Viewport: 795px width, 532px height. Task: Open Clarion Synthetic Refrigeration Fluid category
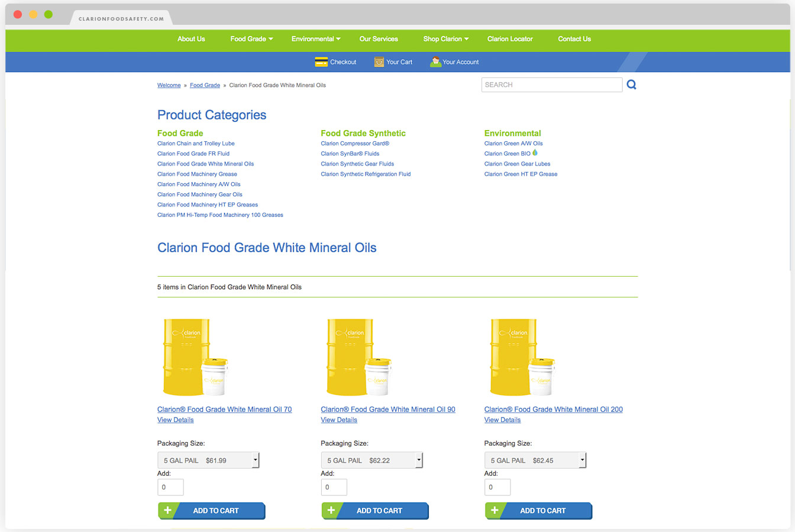coord(366,174)
